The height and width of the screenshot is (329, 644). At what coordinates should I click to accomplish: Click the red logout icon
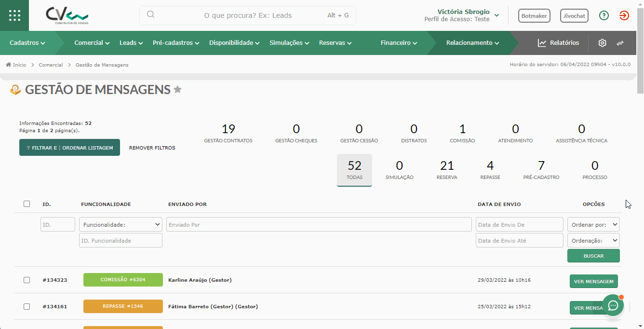(x=624, y=15)
